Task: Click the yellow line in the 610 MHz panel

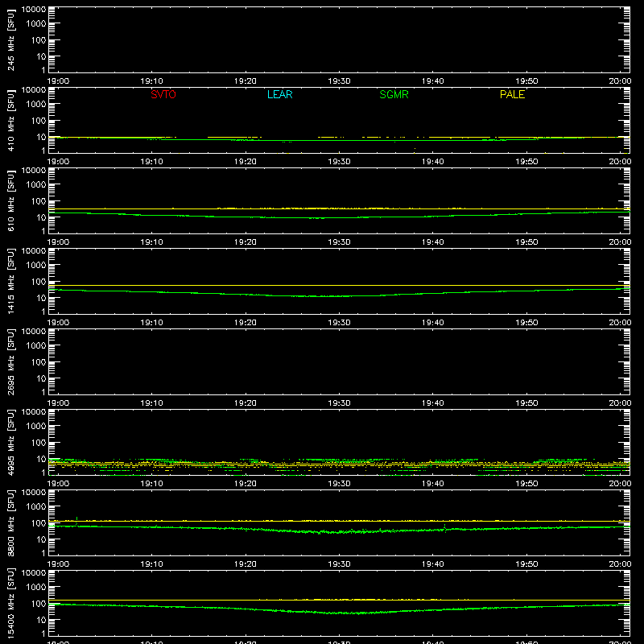Action: tap(339, 208)
